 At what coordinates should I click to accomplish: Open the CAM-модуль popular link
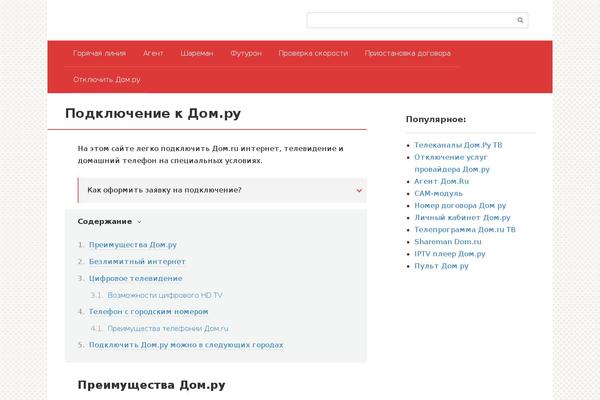coord(439,193)
